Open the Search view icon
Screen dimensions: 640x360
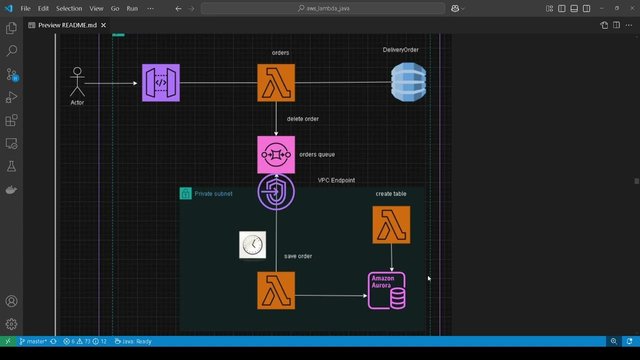click(11, 51)
